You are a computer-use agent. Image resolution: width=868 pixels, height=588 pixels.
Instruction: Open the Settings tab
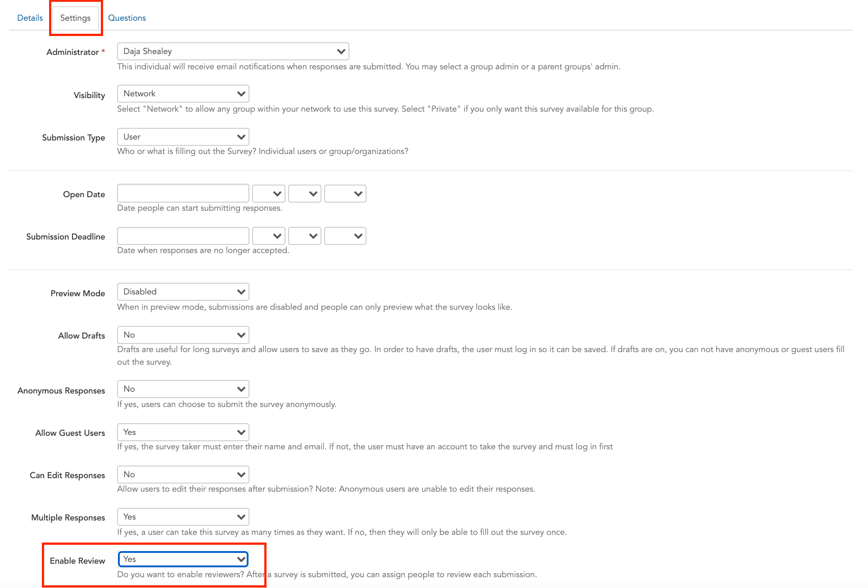point(75,18)
